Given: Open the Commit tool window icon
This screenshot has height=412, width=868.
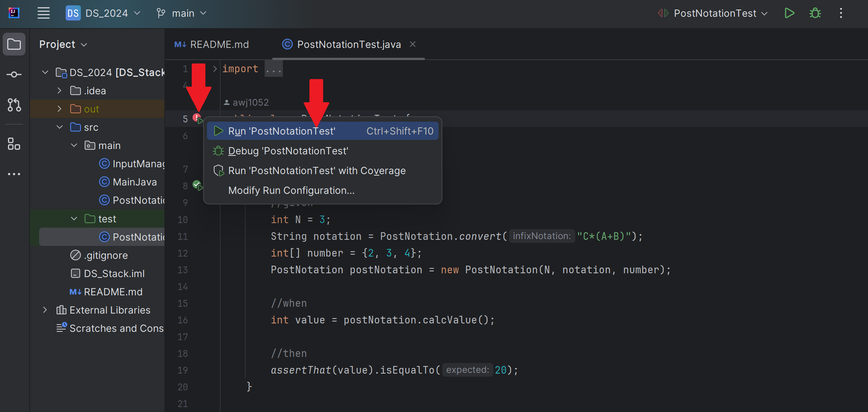Looking at the screenshot, I should tap(14, 74).
